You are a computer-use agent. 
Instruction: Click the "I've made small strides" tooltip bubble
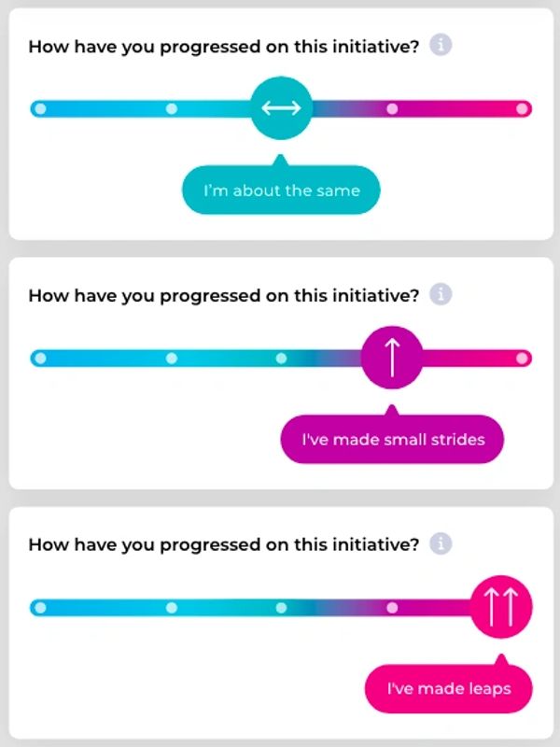(x=392, y=439)
